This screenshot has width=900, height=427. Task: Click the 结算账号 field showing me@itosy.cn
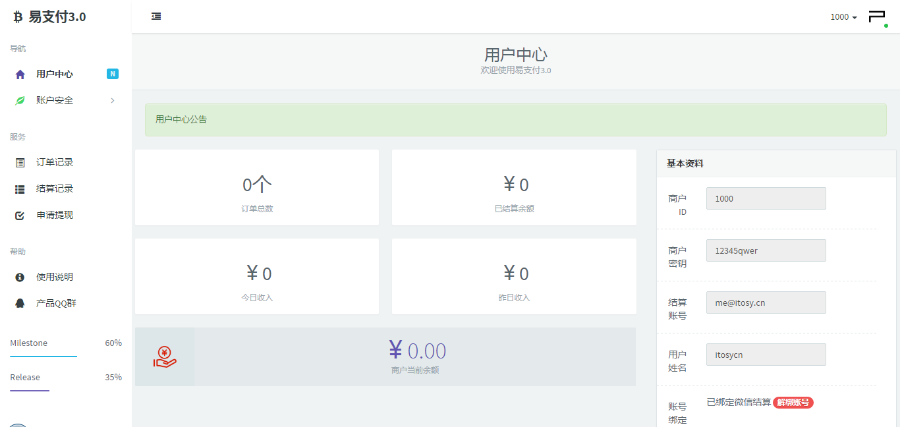click(x=765, y=302)
